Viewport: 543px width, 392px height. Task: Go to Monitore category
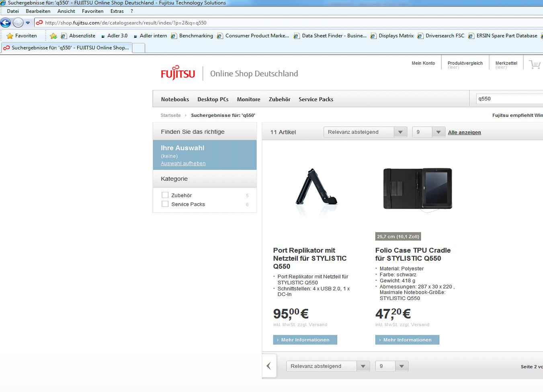click(x=248, y=99)
